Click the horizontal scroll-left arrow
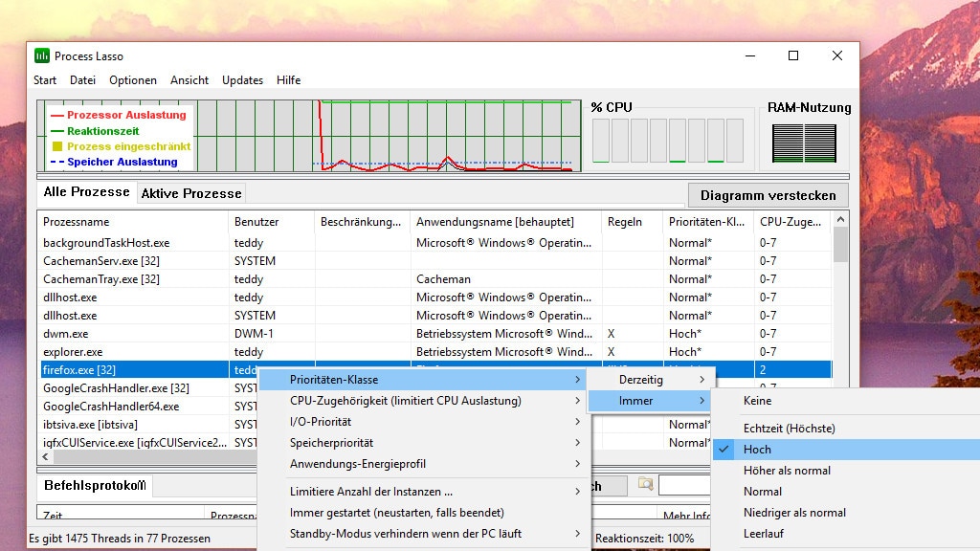 45,456
